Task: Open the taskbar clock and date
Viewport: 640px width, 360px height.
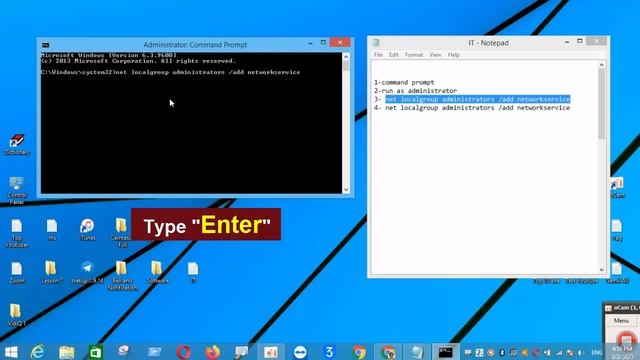Action: click(622, 353)
